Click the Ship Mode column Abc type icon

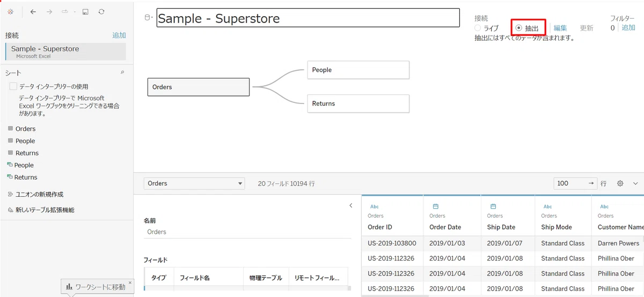548,206
